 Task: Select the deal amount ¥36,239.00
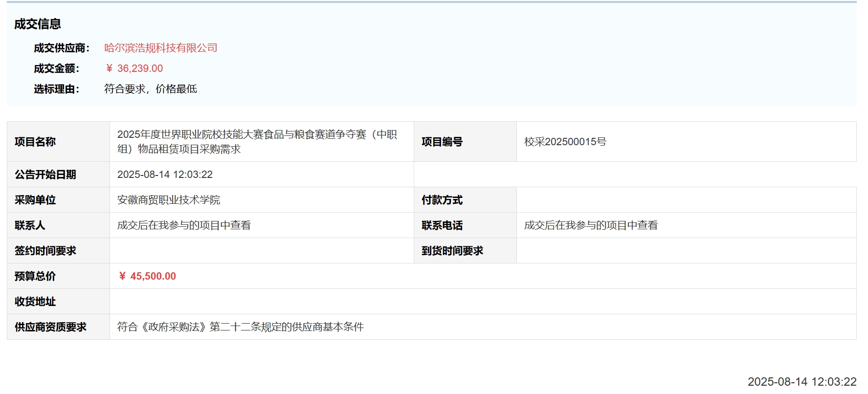134,68
